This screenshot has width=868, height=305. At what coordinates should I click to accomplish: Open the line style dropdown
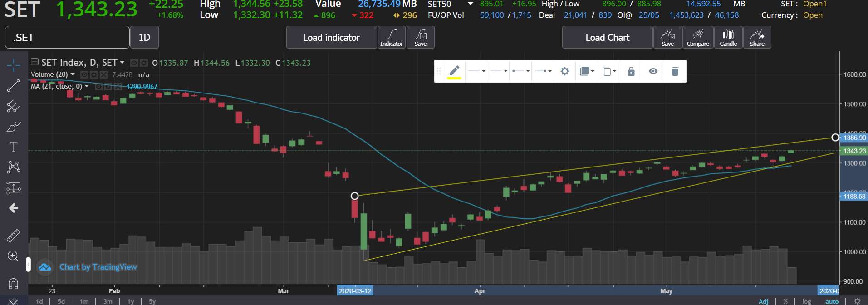pyautogui.click(x=499, y=71)
